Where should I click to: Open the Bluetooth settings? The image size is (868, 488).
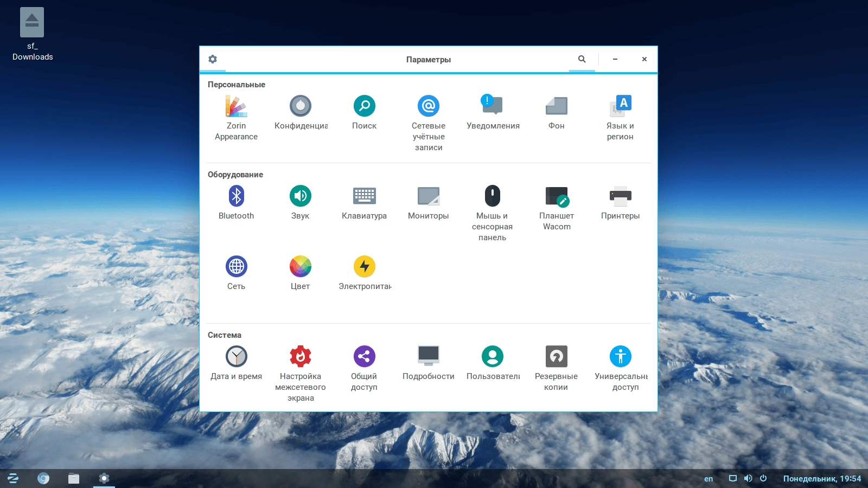tap(236, 202)
